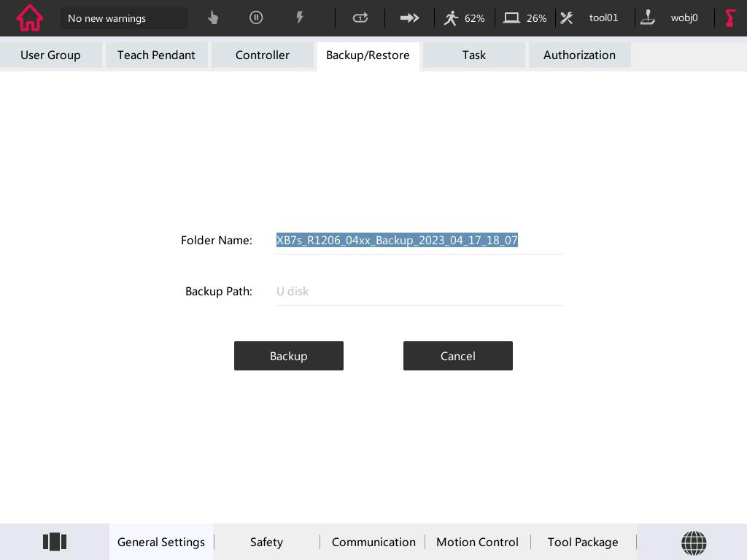Image resolution: width=747 pixels, height=560 pixels.
Task: Open the globe language icon
Action: pos(693,542)
